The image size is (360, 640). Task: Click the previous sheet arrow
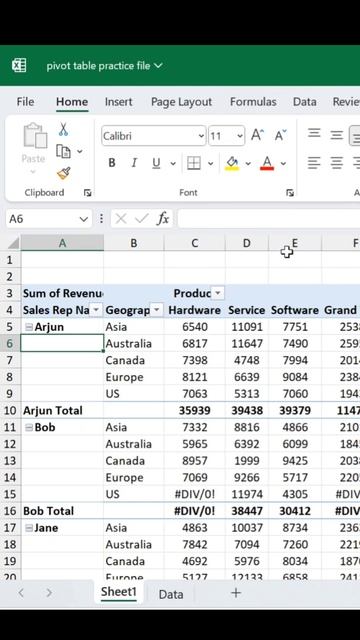[21, 593]
